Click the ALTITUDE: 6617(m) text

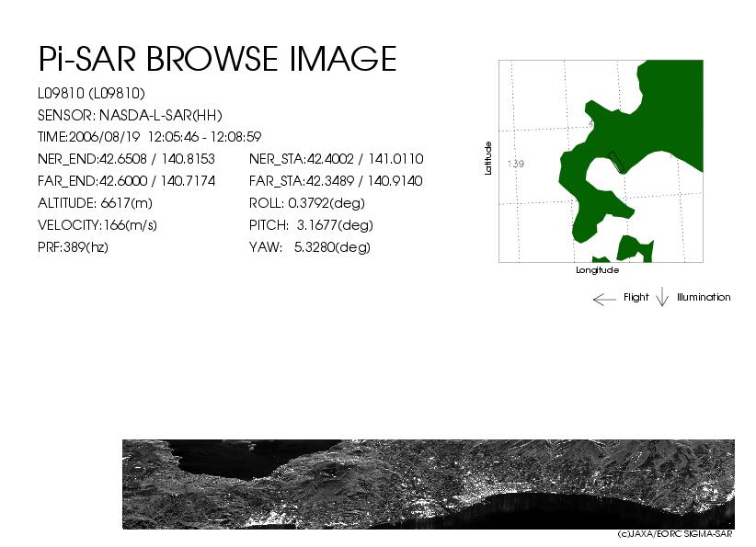[95, 203]
